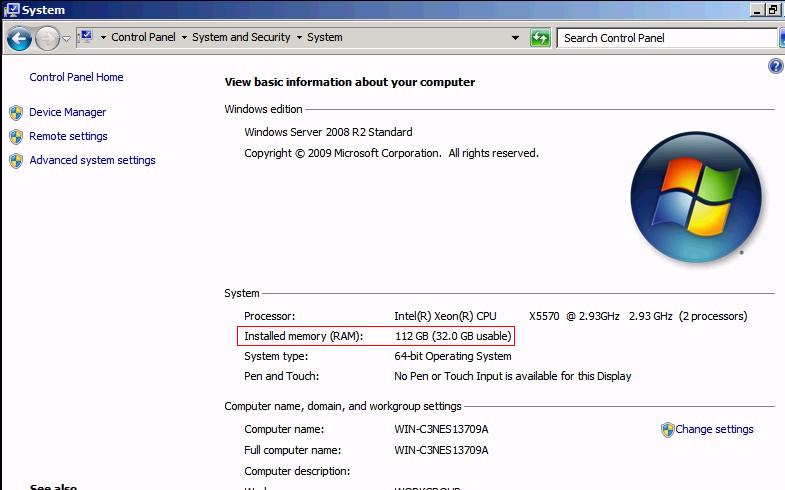Screen dimensions: 785x490
Task: Click the Advanced system settings shield icon
Action: pos(16,161)
